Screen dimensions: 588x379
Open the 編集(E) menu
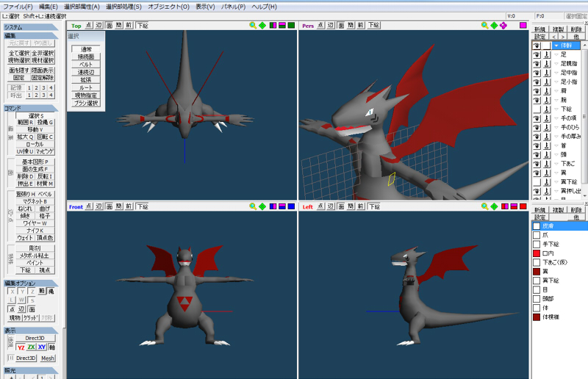49,7
